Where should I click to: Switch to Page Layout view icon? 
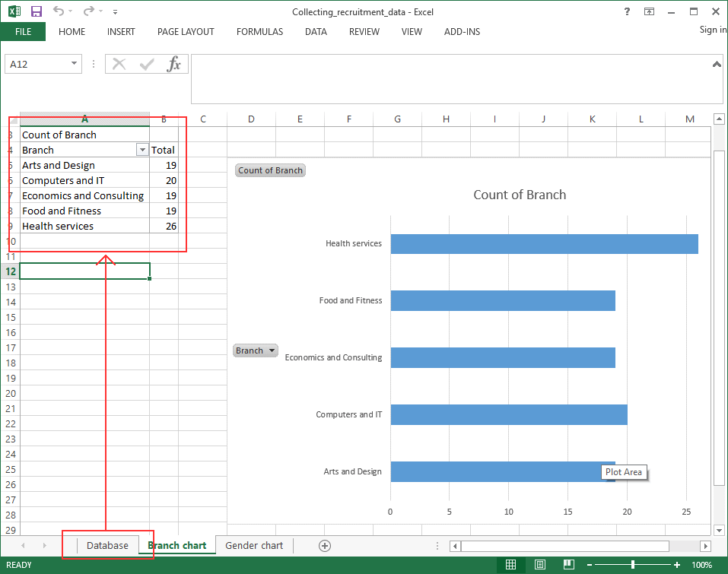coord(540,564)
